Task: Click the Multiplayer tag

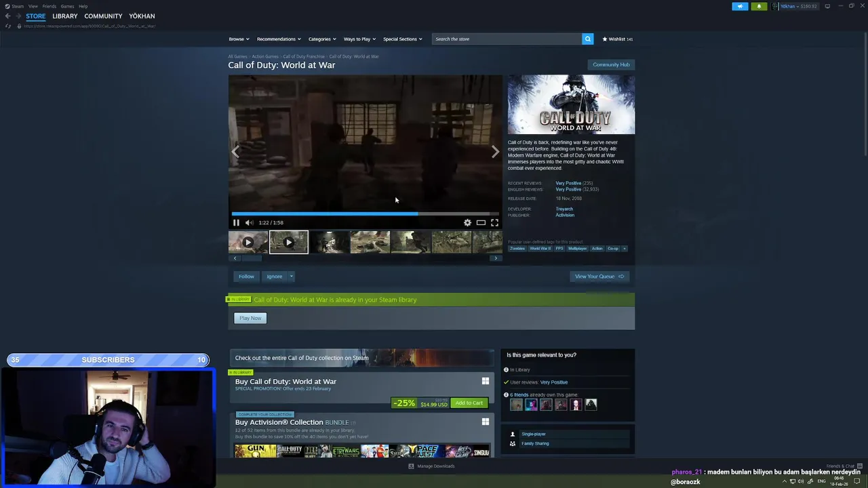Action: tap(577, 248)
